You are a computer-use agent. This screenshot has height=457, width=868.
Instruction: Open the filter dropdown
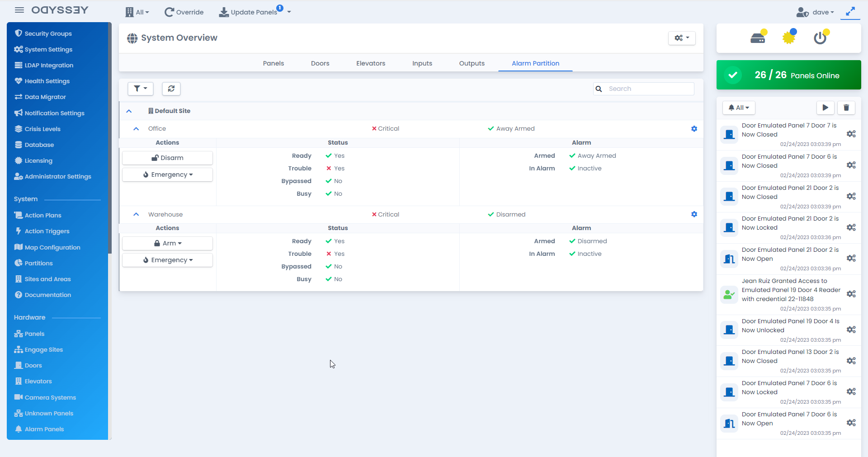141,89
